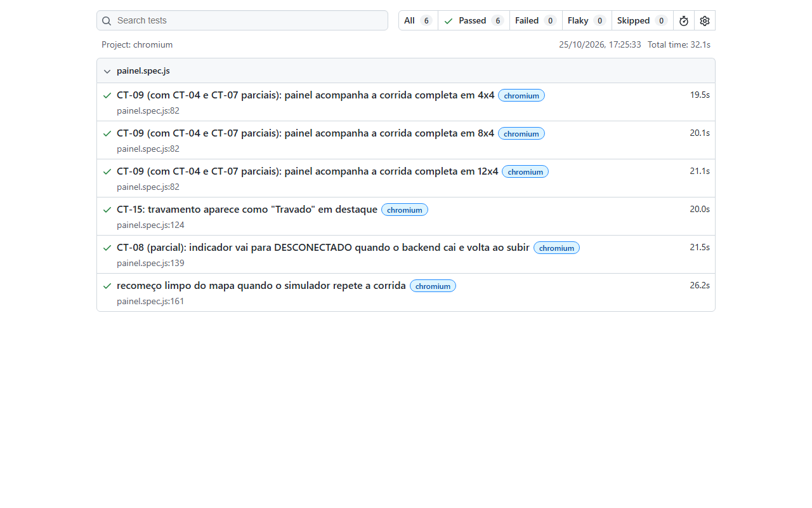Click the 26.2s duration value
Viewport: 812px width, 508px height.
tap(700, 286)
